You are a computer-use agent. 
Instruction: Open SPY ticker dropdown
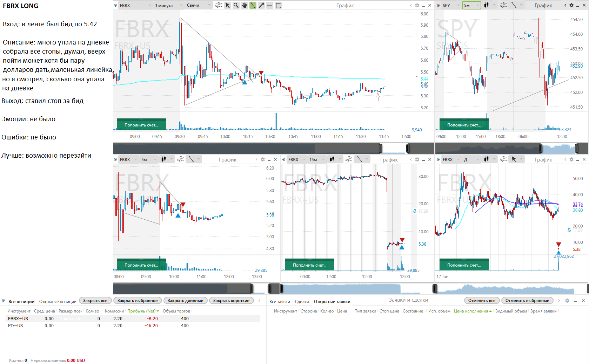pyautogui.click(x=451, y=5)
